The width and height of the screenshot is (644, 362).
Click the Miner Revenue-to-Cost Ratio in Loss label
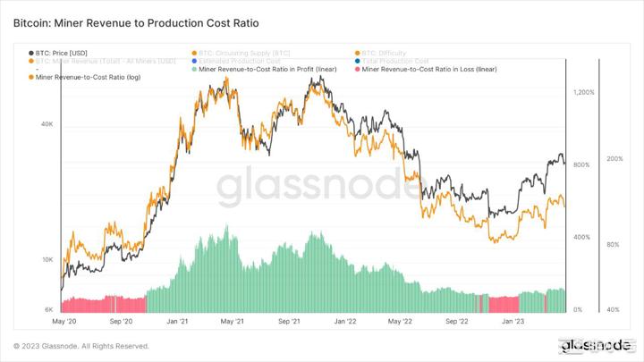click(427, 69)
